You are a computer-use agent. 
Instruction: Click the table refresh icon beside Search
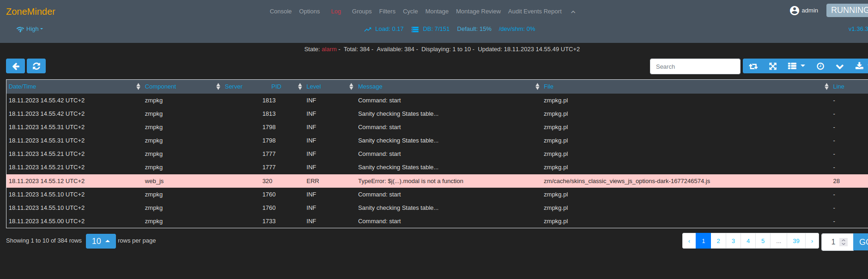pos(753,66)
